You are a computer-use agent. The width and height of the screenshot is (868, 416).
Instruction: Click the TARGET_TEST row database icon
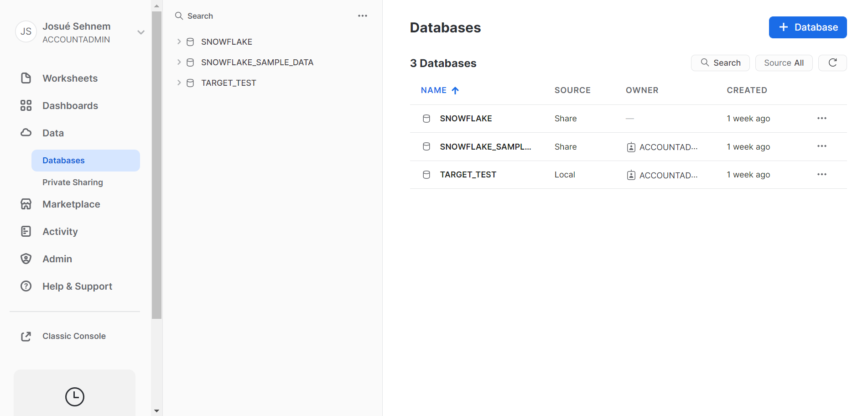click(x=426, y=175)
